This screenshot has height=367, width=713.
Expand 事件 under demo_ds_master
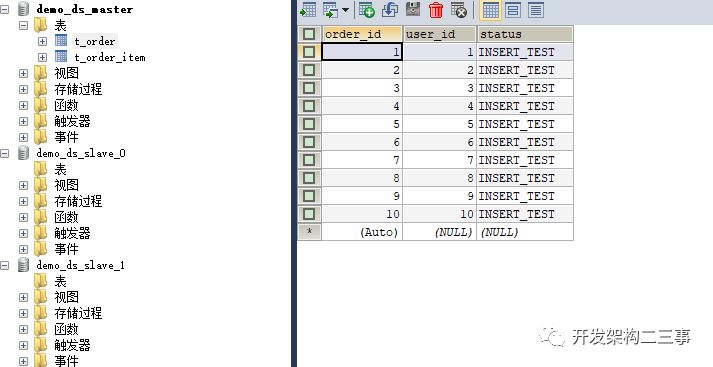[23, 137]
